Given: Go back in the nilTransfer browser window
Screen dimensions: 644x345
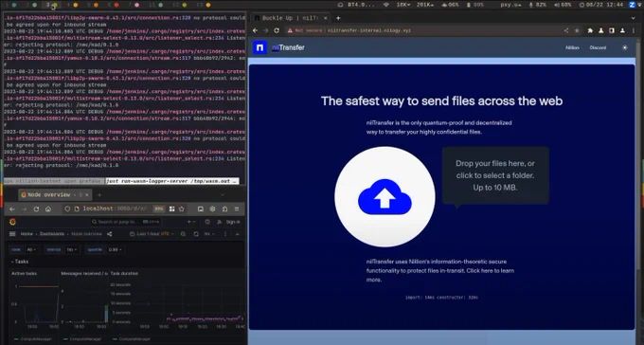Looking at the screenshot, I should click(x=255, y=30).
